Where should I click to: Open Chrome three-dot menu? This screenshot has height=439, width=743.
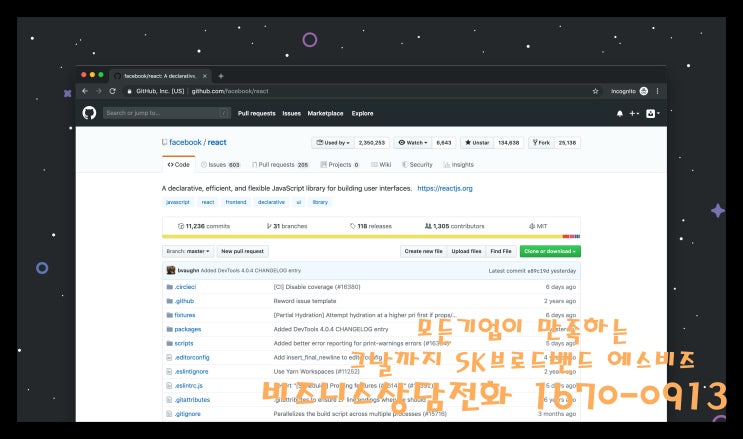point(657,91)
